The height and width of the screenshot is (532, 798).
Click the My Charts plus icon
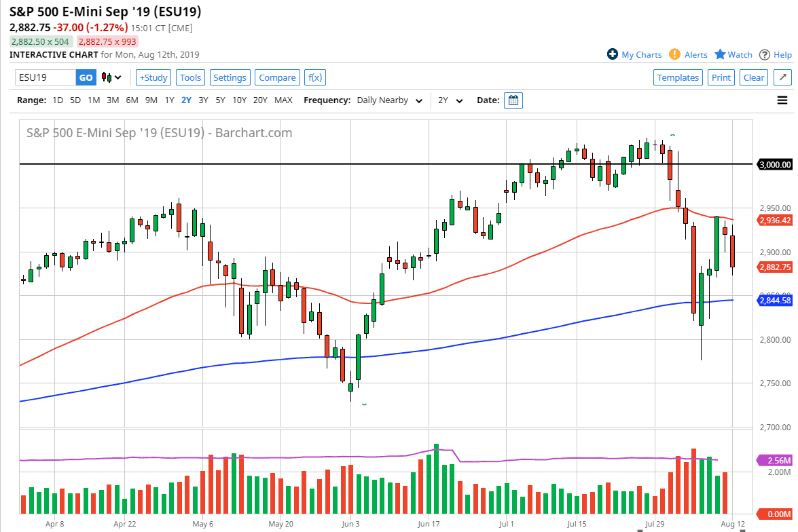(615, 54)
